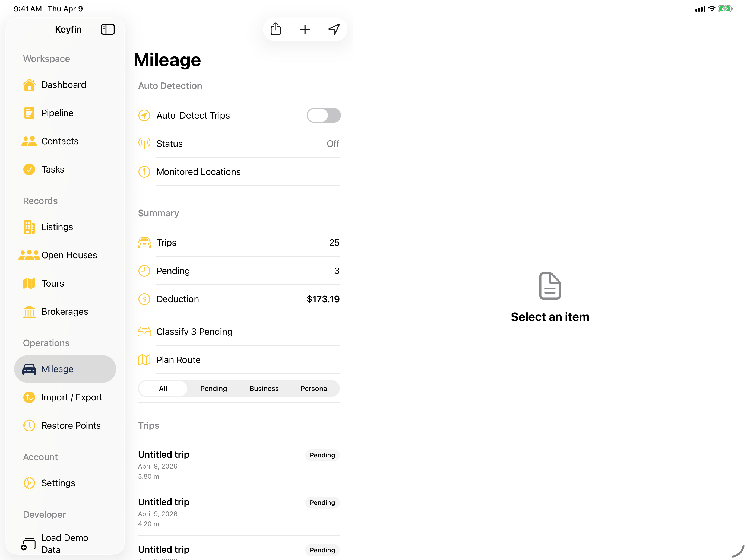747x560 pixels.
Task: Open Open Houses group icon
Action: point(29,255)
